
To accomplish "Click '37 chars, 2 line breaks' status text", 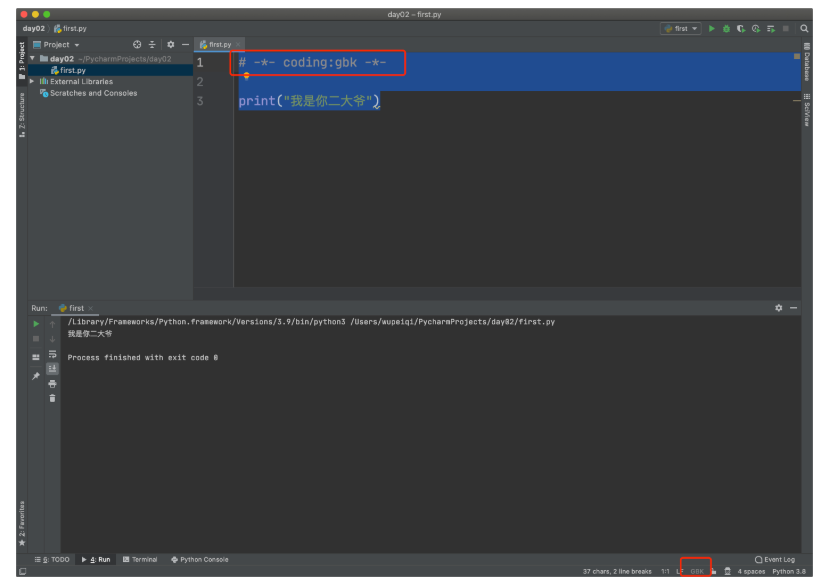I will click(x=617, y=571).
